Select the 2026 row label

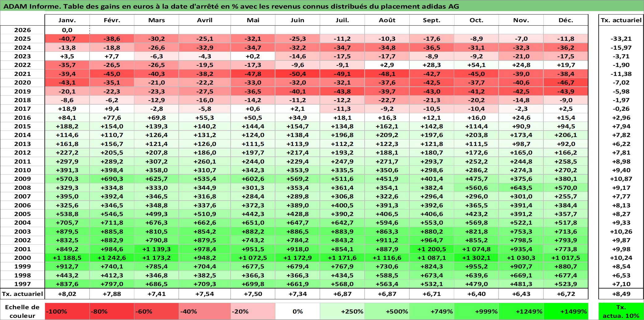pyautogui.click(x=23, y=30)
